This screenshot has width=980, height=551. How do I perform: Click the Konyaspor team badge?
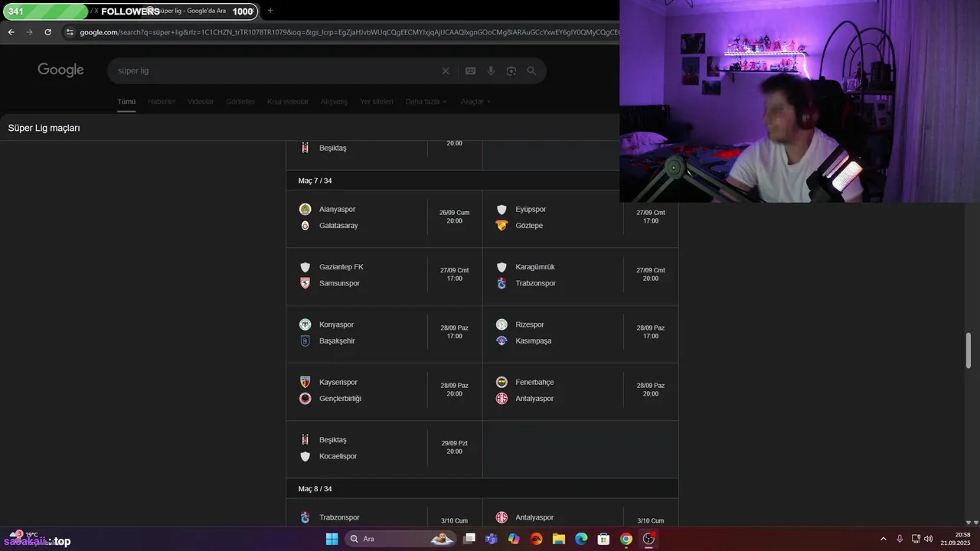305,324
